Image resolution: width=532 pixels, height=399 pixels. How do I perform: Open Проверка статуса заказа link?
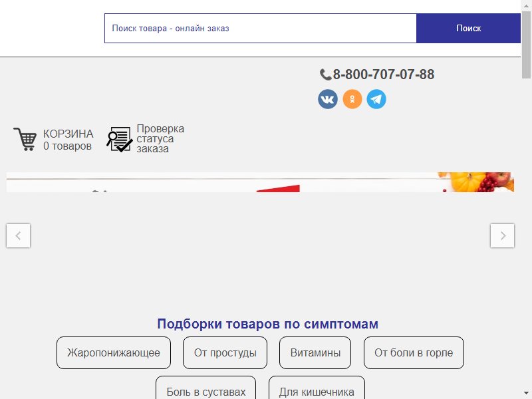(160, 138)
